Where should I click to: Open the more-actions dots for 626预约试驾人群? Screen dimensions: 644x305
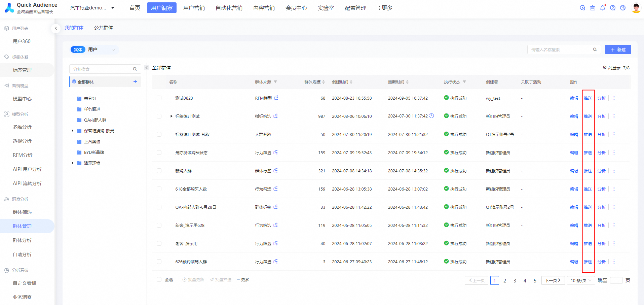[614, 262]
